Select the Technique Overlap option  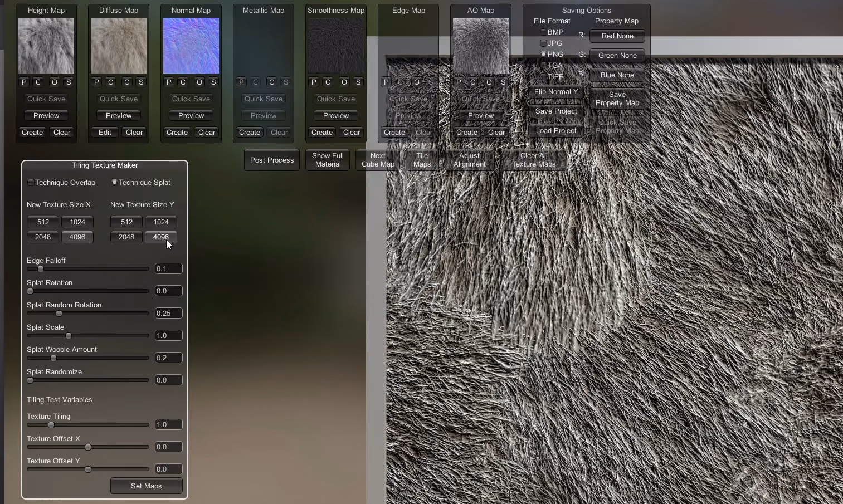click(61, 182)
